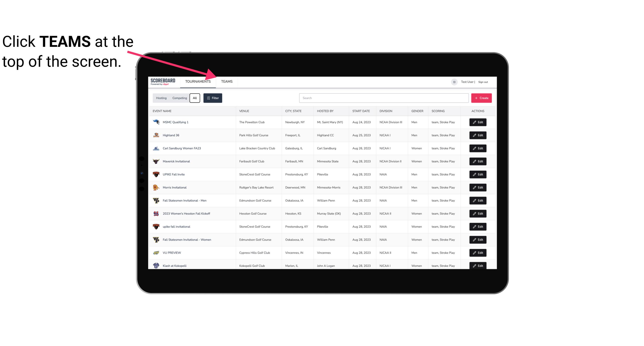Expand the DIVISION column header

386,111
